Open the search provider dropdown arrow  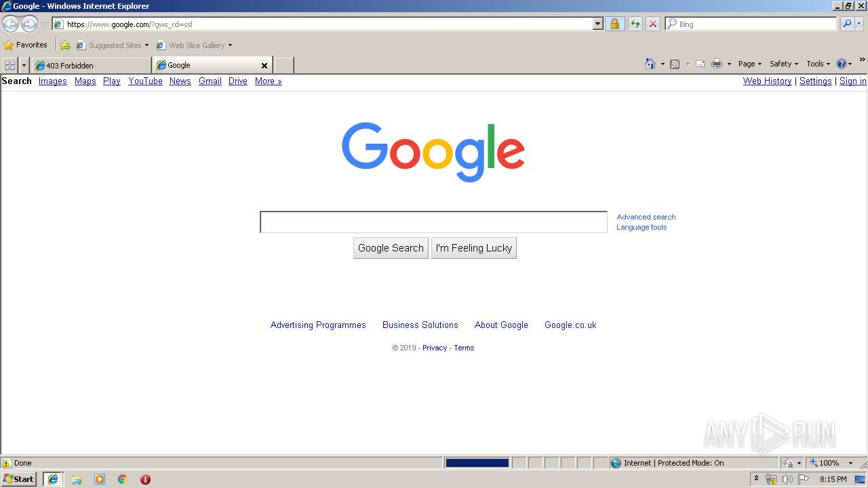[x=859, y=24]
